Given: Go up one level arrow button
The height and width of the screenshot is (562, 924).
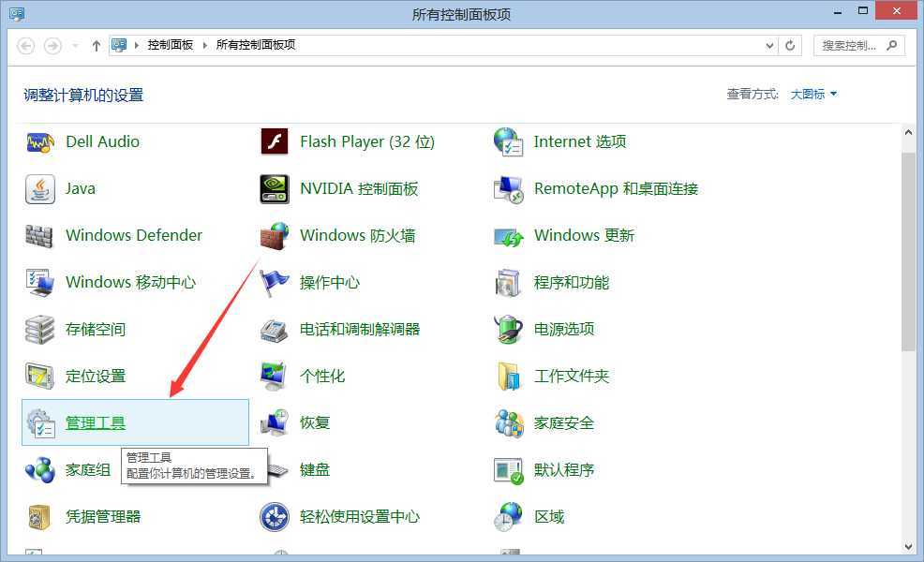Looking at the screenshot, I should pyautogui.click(x=96, y=45).
